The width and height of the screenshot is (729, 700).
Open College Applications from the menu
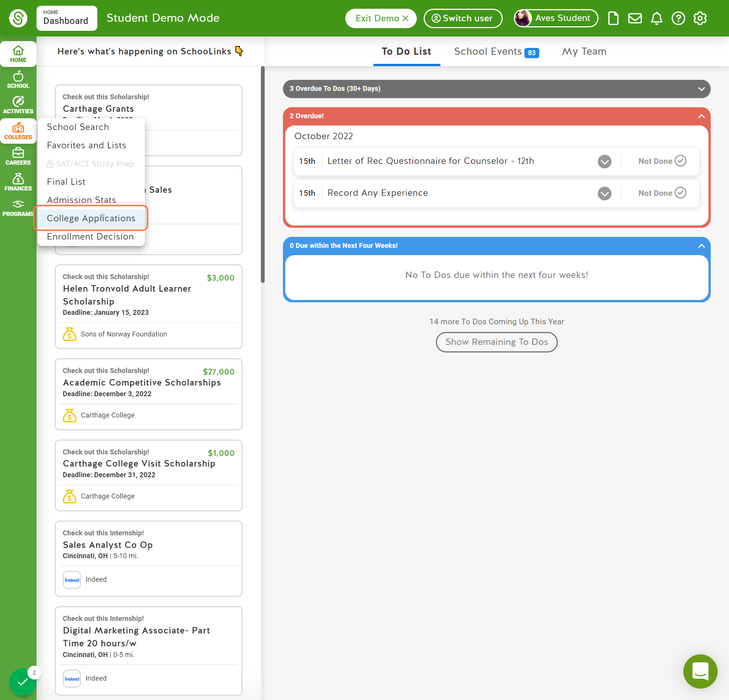coord(91,218)
